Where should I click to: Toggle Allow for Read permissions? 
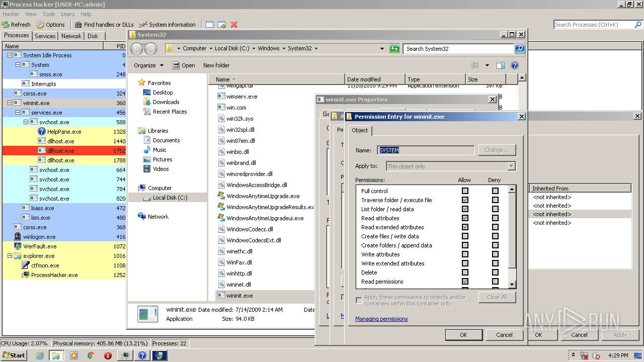coord(465,282)
